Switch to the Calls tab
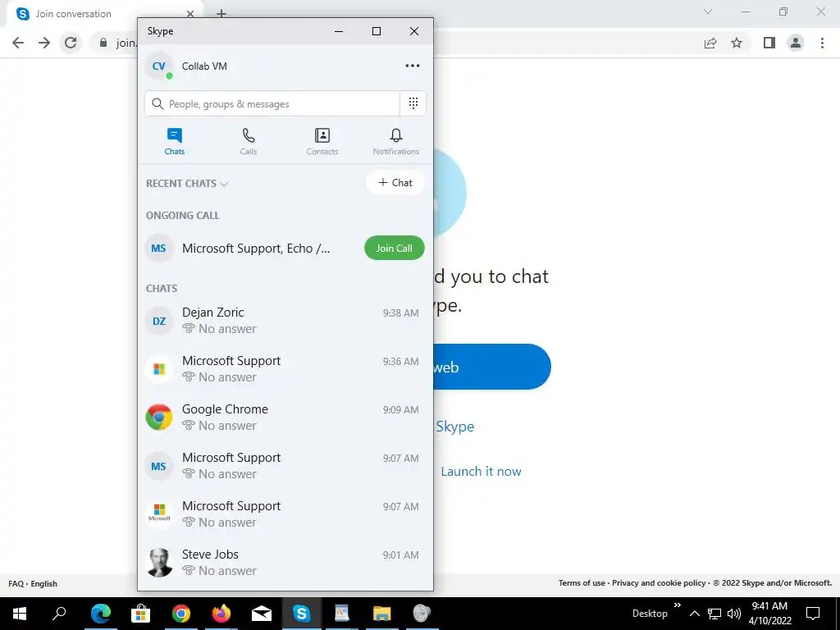The width and height of the screenshot is (840, 630). point(249,142)
